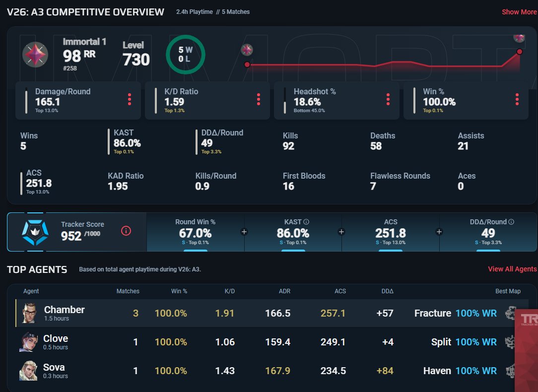Click the DDΔ/Round info icon in score bar
This screenshot has width=538, height=392.
[511, 222]
